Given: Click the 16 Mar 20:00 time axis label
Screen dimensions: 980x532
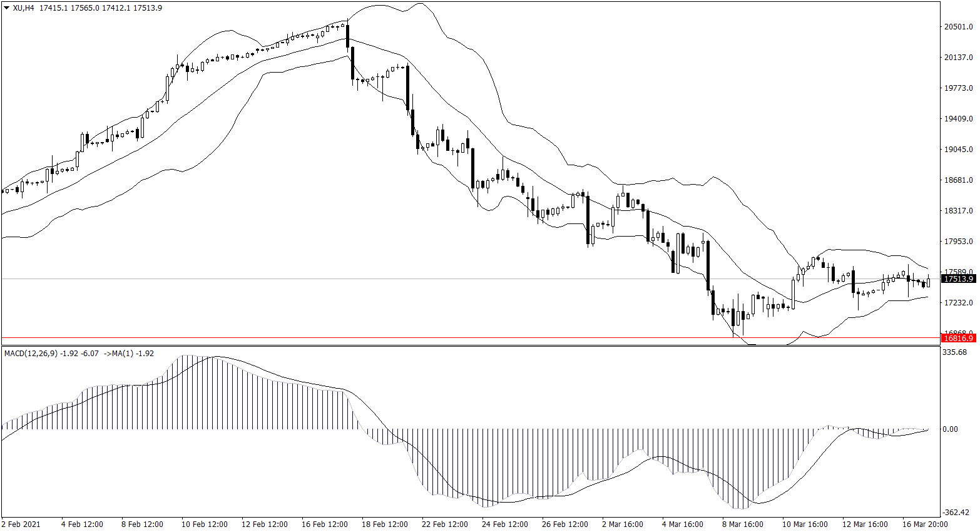Looking at the screenshot, I should [x=924, y=524].
